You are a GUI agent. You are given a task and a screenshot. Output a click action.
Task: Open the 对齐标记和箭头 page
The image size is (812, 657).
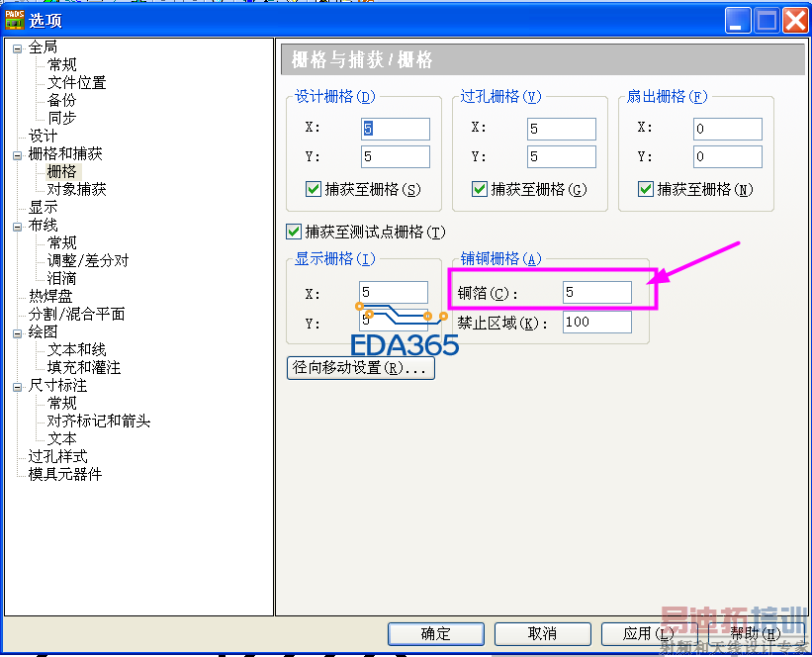coord(99,421)
